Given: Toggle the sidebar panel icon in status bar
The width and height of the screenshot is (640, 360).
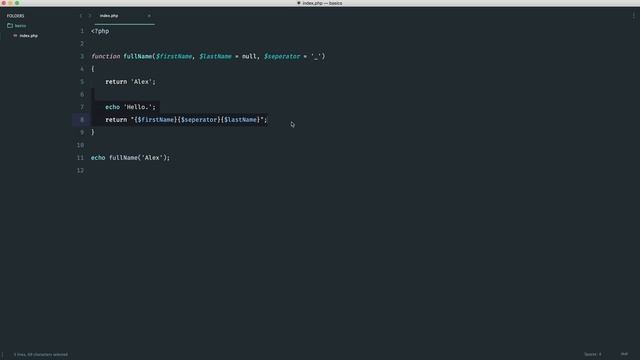Looking at the screenshot, I should coord(3,355).
